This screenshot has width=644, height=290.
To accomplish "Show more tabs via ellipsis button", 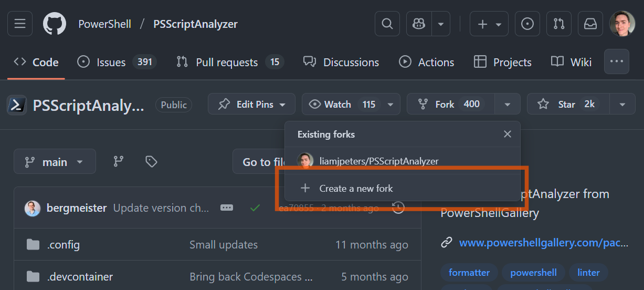I will [x=617, y=62].
